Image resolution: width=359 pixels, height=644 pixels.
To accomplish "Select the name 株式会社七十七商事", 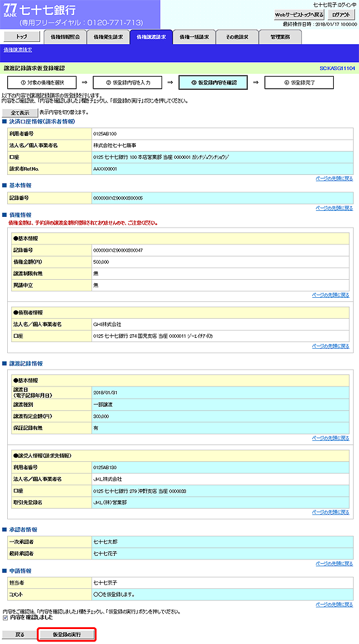I will click(x=115, y=146).
